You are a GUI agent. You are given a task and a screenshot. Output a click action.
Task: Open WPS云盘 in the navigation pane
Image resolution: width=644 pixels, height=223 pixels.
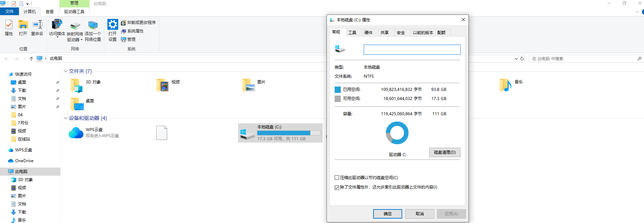click(24, 150)
